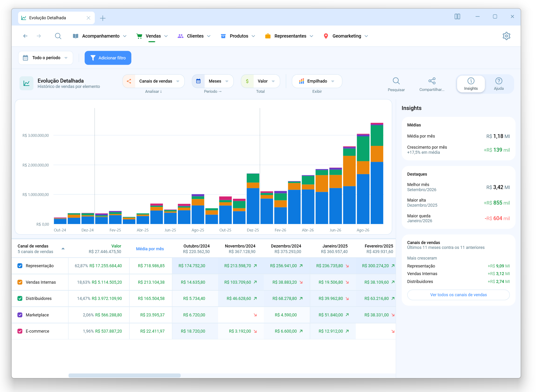This screenshot has width=536, height=392.
Task: Click the tallest chart bar, after Ago-26
Action: pyautogui.click(x=377, y=174)
